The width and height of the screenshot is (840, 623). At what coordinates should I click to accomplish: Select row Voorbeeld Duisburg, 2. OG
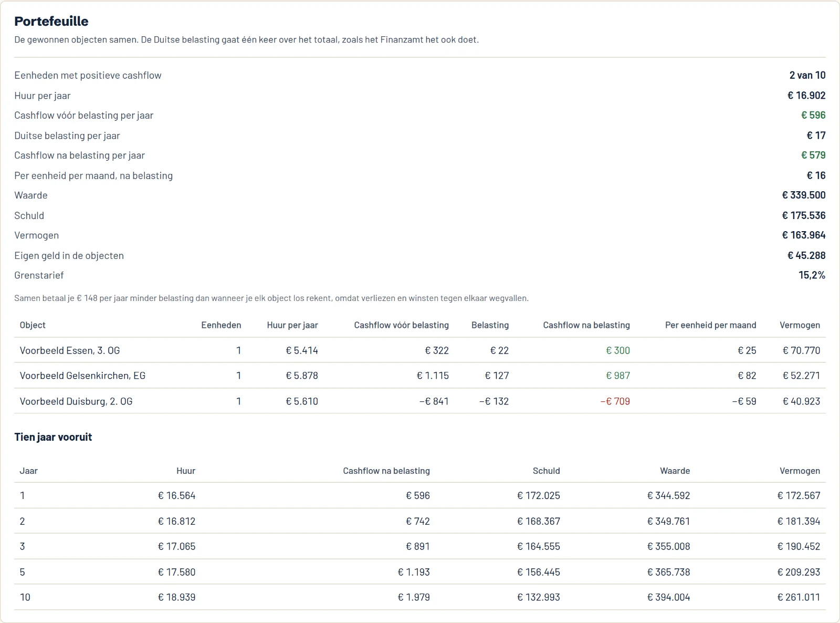pos(420,401)
